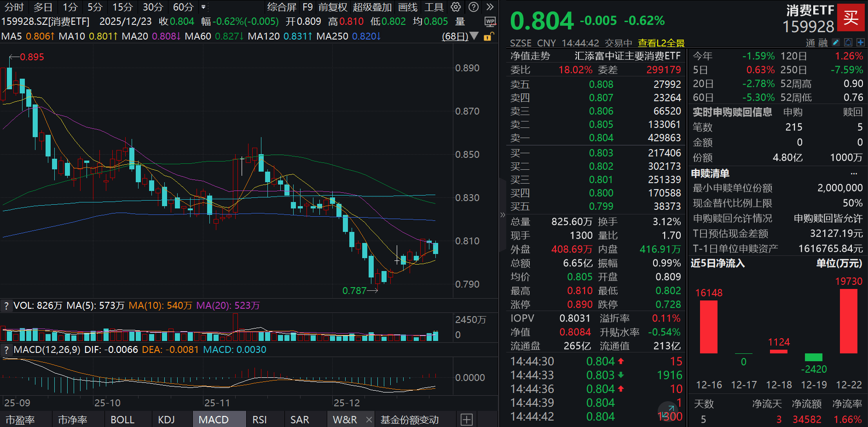Select the KDJ indicator tab
Image resolution: width=868 pixels, height=427 pixels.
[166, 420]
